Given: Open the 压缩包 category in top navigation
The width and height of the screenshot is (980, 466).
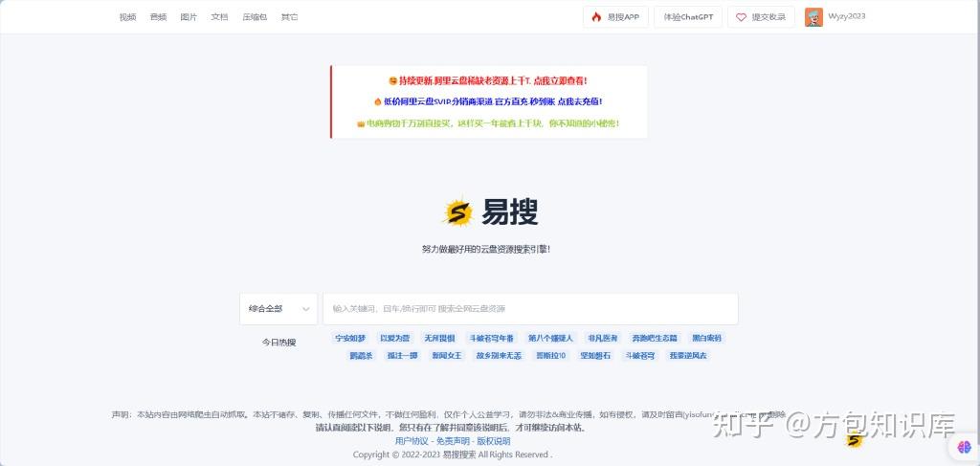Looking at the screenshot, I should pyautogui.click(x=255, y=17).
